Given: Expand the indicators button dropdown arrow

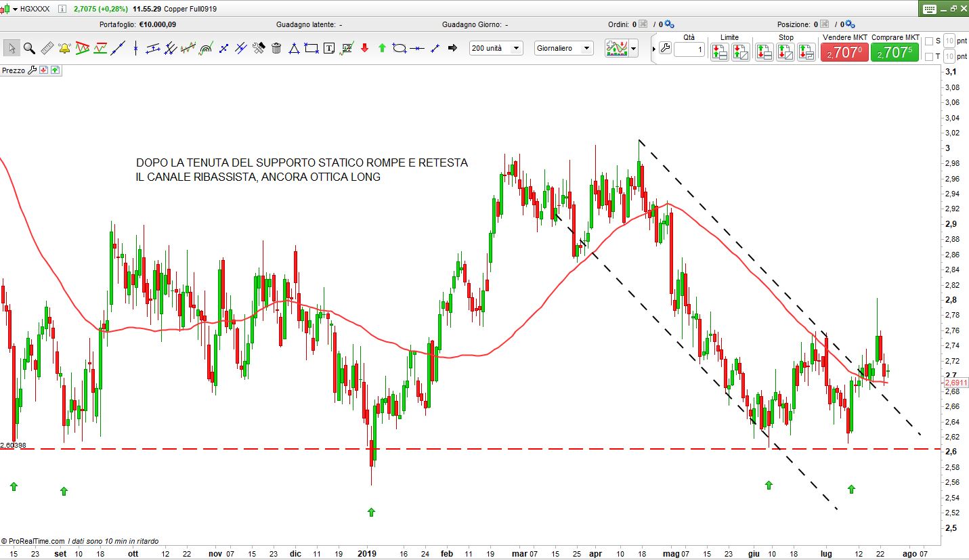Looking at the screenshot, I should 633,48.
